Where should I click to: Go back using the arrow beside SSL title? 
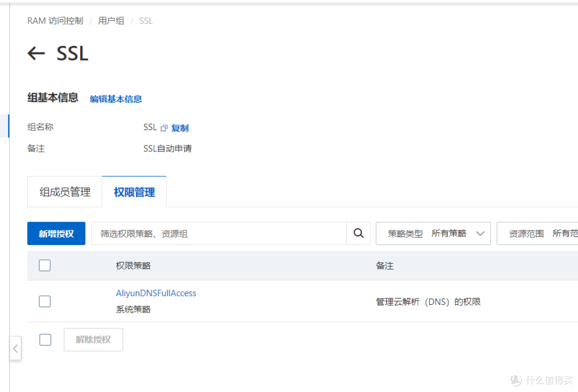(36, 53)
